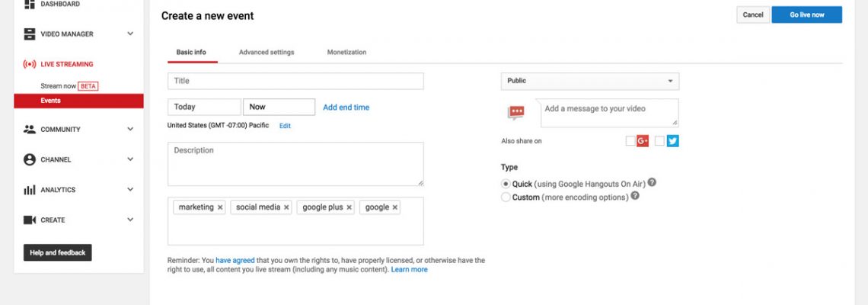The width and height of the screenshot is (868, 305).
Task: Switch to the Advanced settings tab
Action: click(x=266, y=53)
